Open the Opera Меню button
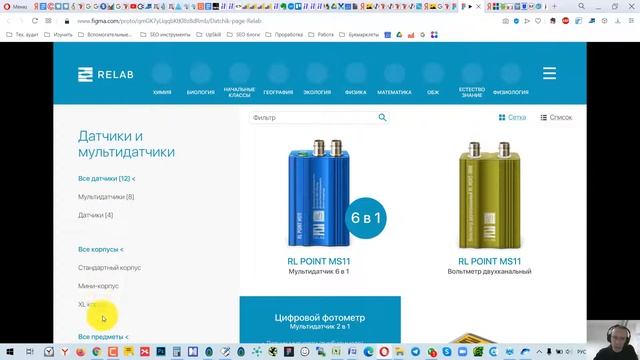The height and width of the screenshot is (360, 640). [x=15, y=7]
